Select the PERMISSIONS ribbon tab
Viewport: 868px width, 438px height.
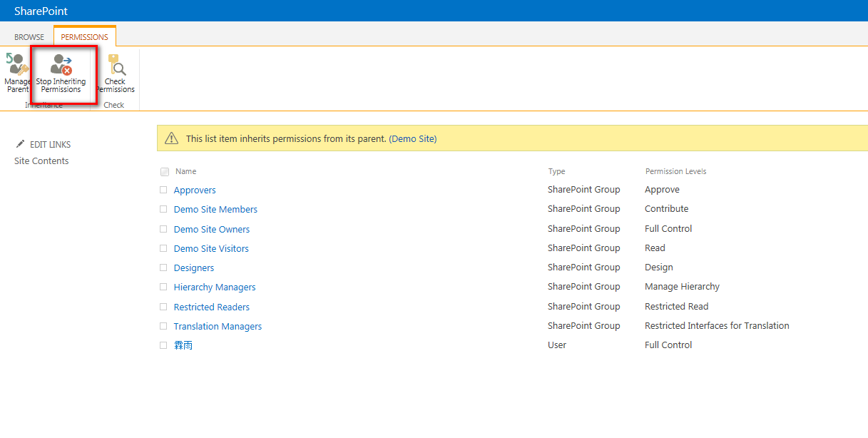pyautogui.click(x=84, y=37)
